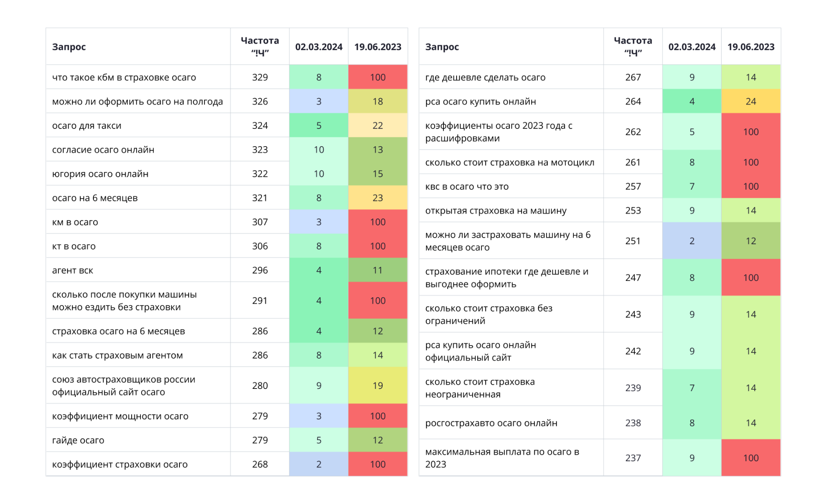This screenshot has width=834, height=504.
Task: Click the frequency value 267
Action: tap(633, 77)
